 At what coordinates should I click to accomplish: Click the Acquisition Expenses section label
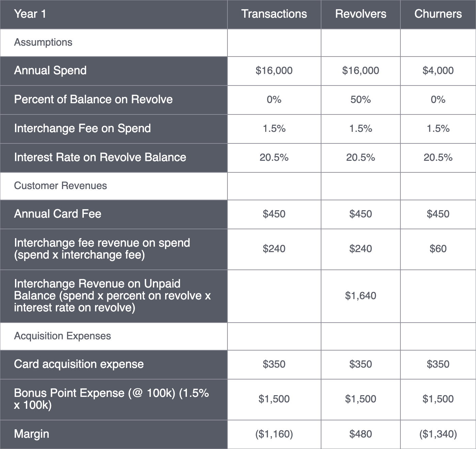63,336
